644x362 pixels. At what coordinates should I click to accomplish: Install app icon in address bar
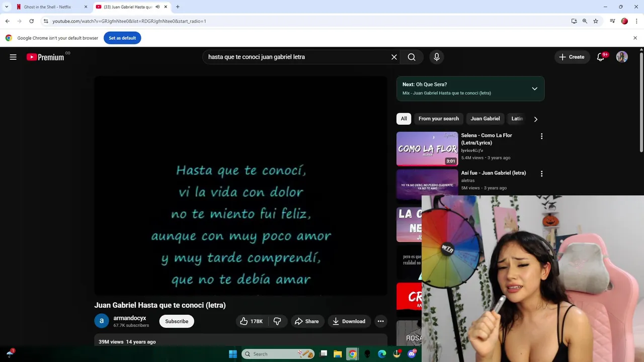pos(574,21)
